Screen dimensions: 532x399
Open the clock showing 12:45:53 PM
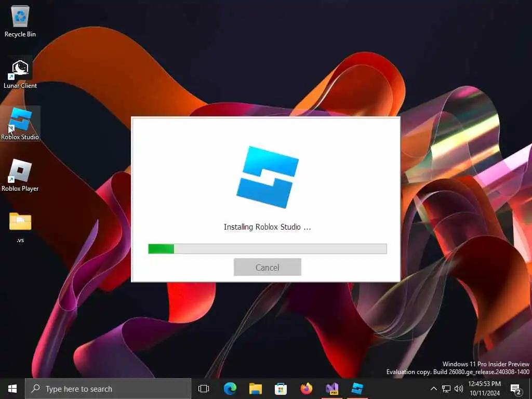point(485,389)
